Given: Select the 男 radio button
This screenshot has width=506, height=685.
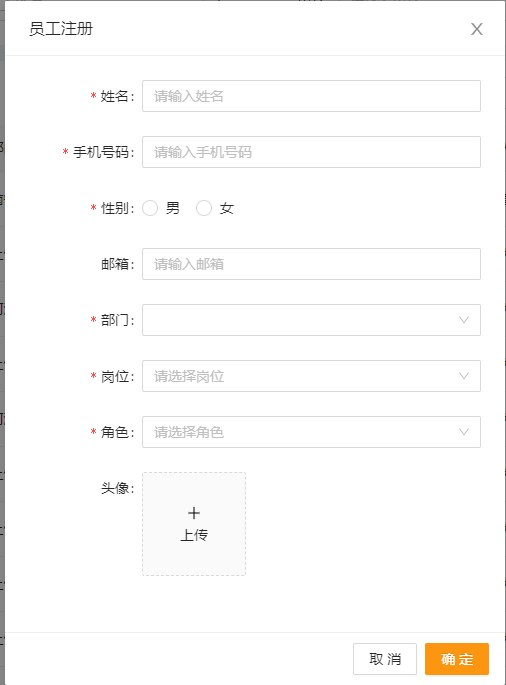Looking at the screenshot, I should [150, 208].
